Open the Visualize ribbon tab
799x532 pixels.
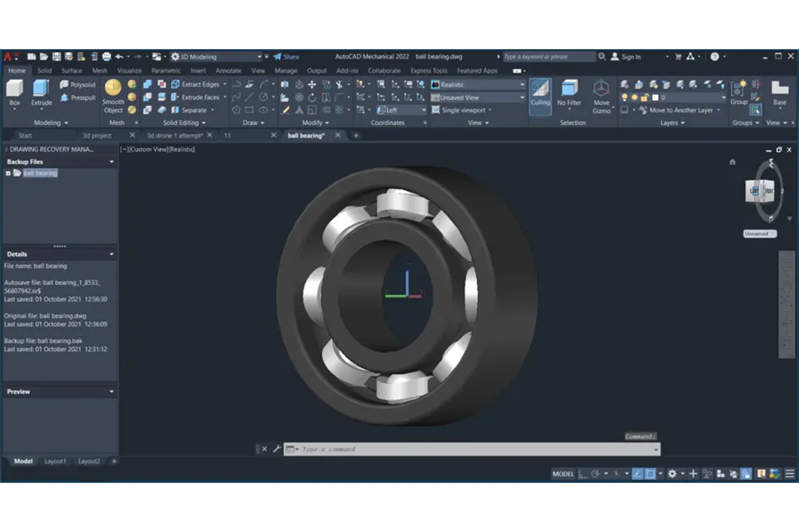[x=129, y=71]
